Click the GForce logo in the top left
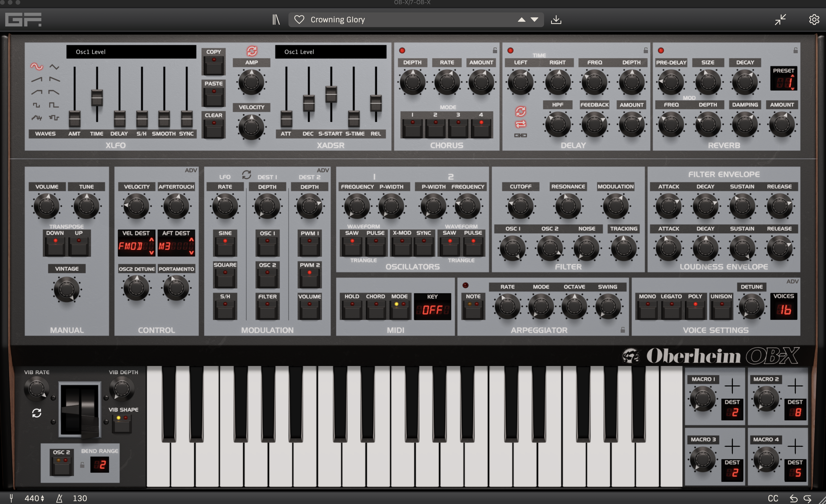The width and height of the screenshot is (826, 504). point(23,19)
